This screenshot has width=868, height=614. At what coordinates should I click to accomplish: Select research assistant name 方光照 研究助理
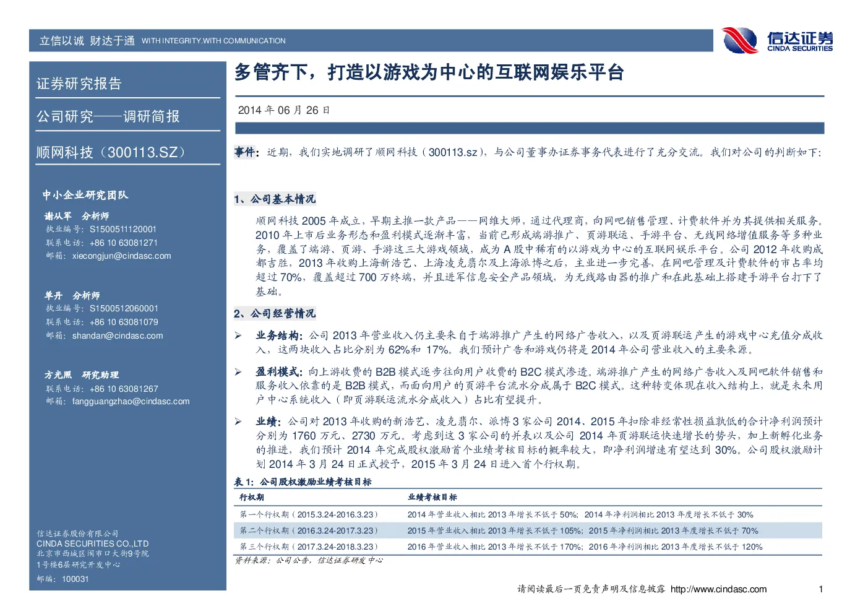[x=82, y=375]
